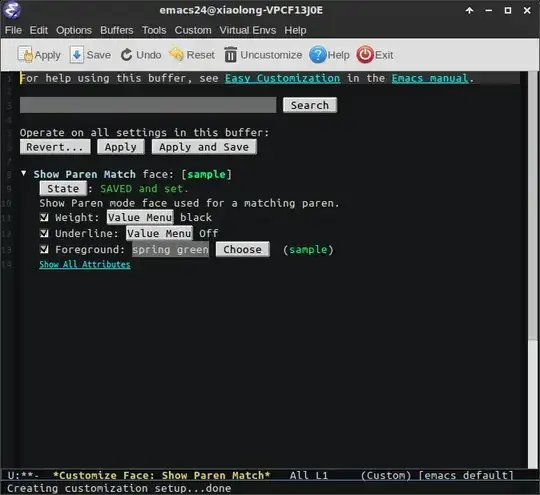Click the [emacs default] mode line text
The image size is (540, 495).
(466, 475)
